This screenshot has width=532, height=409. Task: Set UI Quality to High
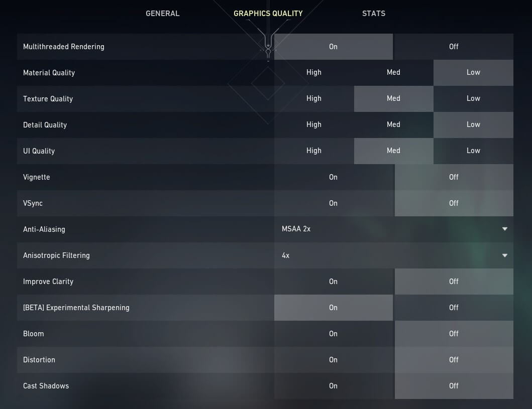pos(314,151)
